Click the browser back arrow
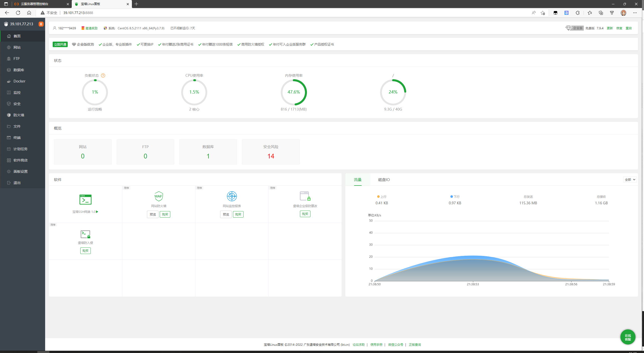Image resolution: width=644 pixels, height=353 pixels. tap(7, 13)
